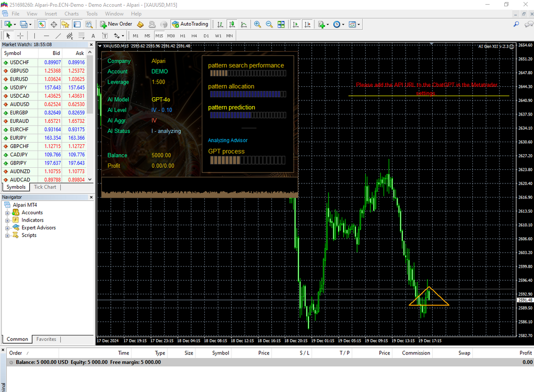Expand the Indicators tree node
This screenshot has height=392, width=534.
pyautogui.click(x=7, y=221)
